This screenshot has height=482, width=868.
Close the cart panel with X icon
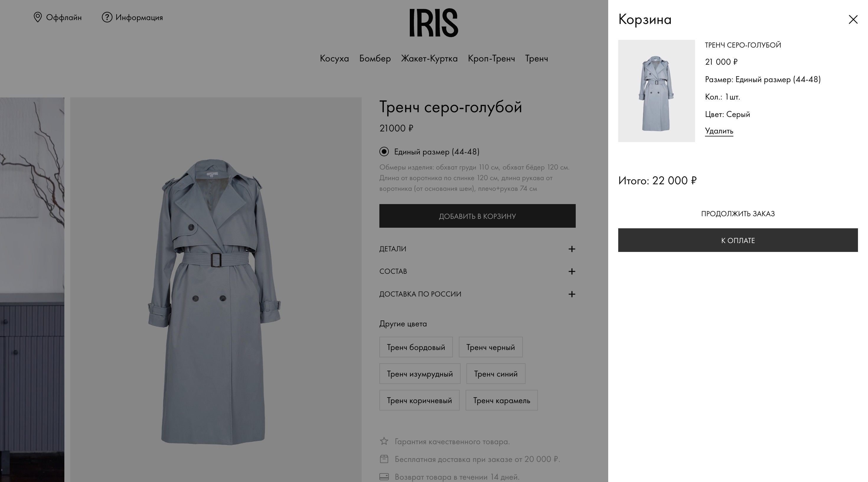tap(853, 19)
